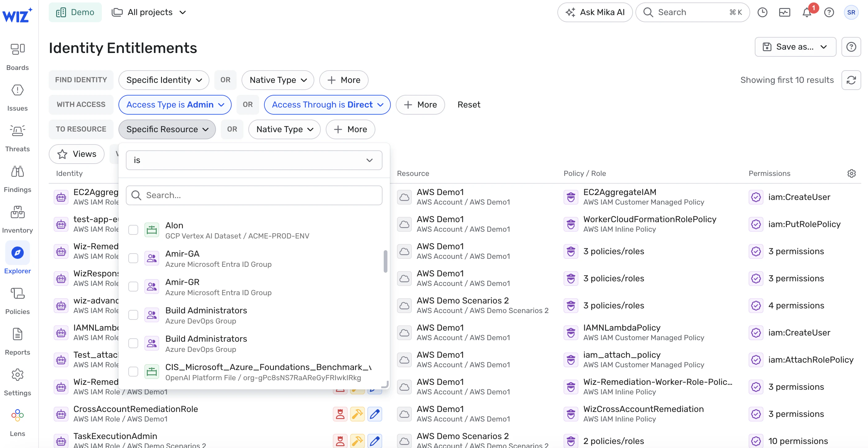Open the 'is' operator dropdown
The width and height of the screenshot is (868, 448).
[254, 160]
